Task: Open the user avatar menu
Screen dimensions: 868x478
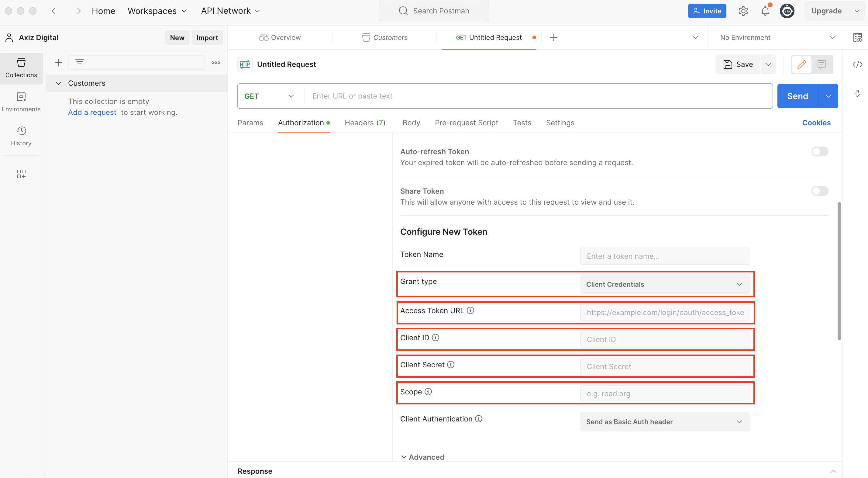Action: point(787,11)
